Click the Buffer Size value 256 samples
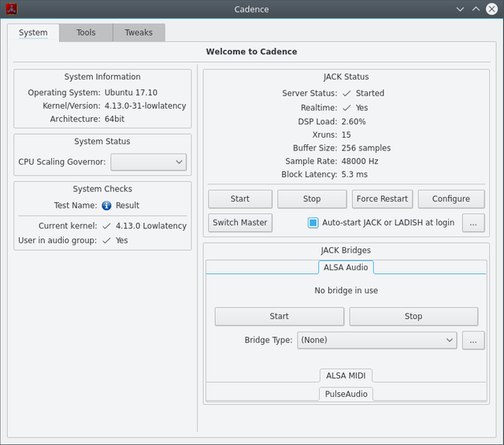 click(x=366, y=148)
